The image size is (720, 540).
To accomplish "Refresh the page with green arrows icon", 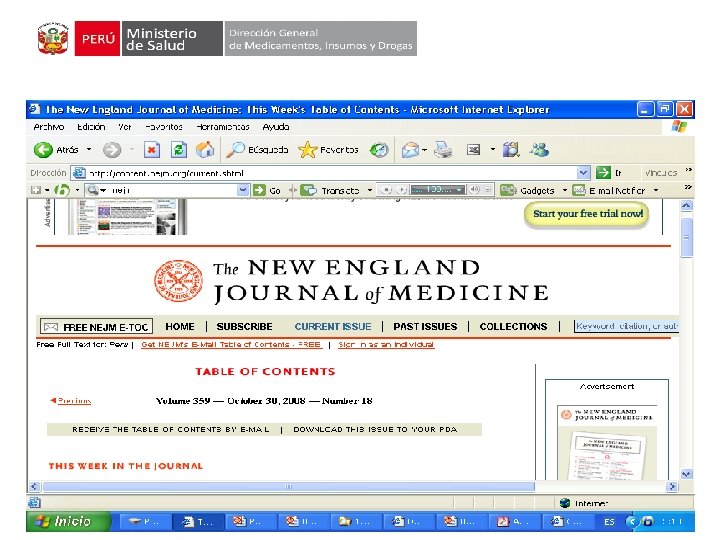I will click(179, 150).
